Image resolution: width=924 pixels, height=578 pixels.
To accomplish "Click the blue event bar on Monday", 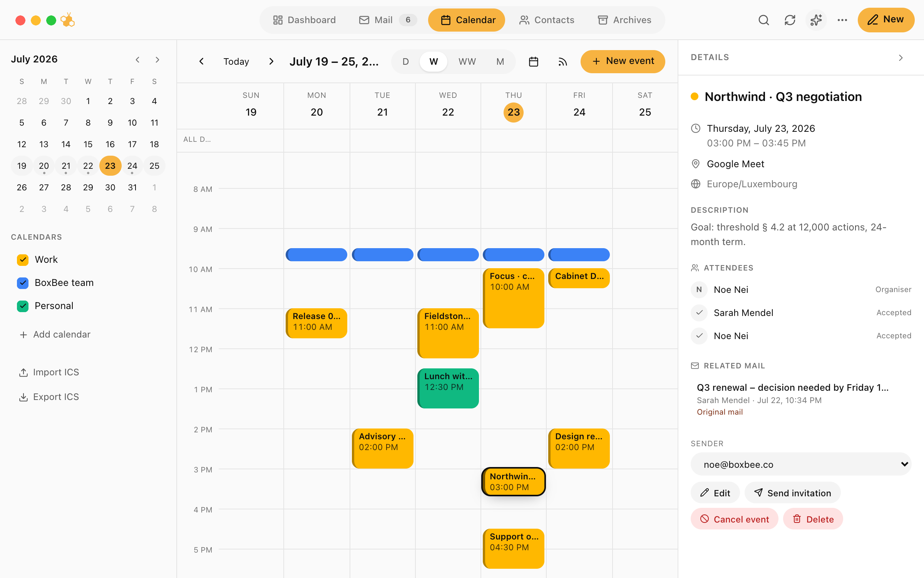I will coord(316,255).
